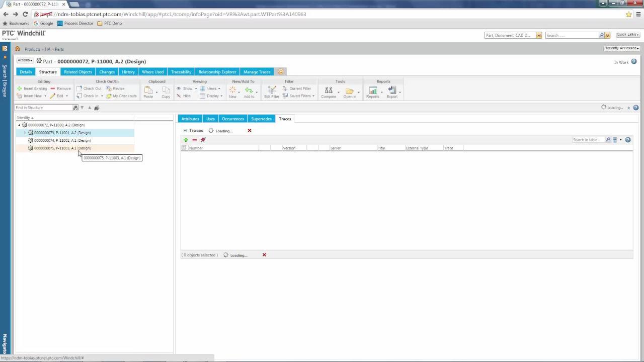Cancel Traces loading with red X by the Traces title
Screen dimensions: 644x362
coord(249,131)
